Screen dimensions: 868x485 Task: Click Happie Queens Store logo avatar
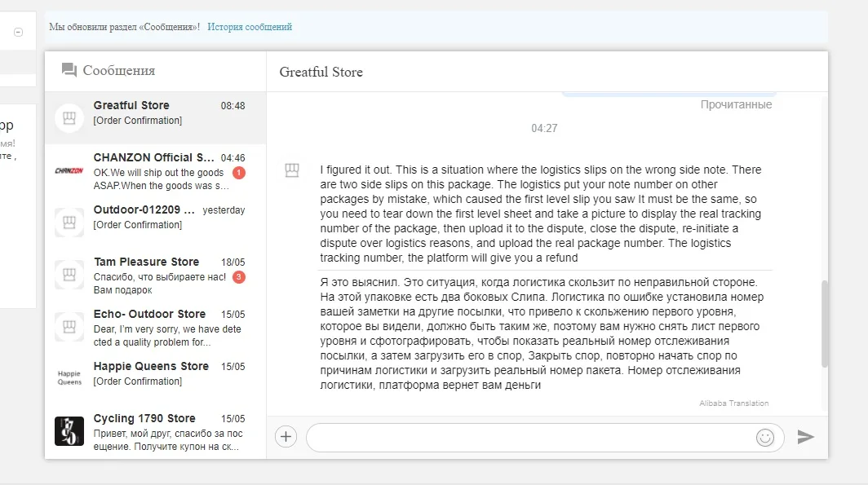point(69,379)
